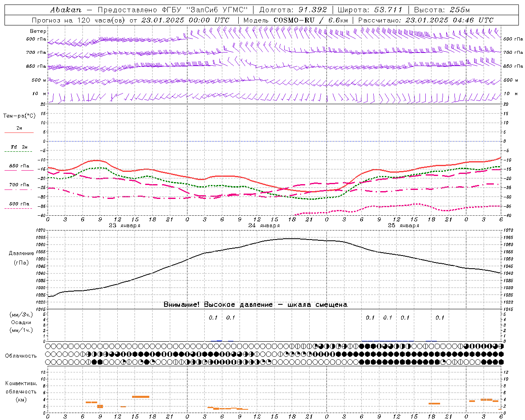Click the 'Ветер' wind panel label
The image size is (525, 420).
(38, 31)
